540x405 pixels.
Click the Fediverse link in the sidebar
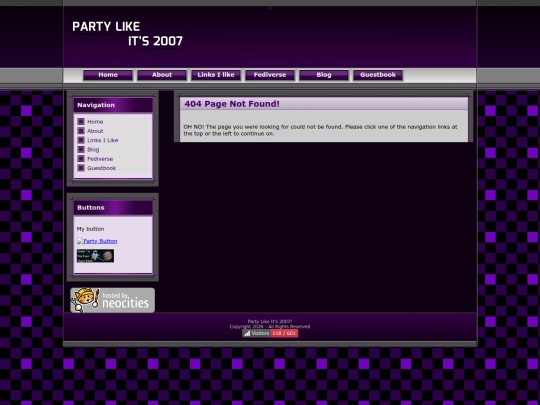(x=100, y=159)
